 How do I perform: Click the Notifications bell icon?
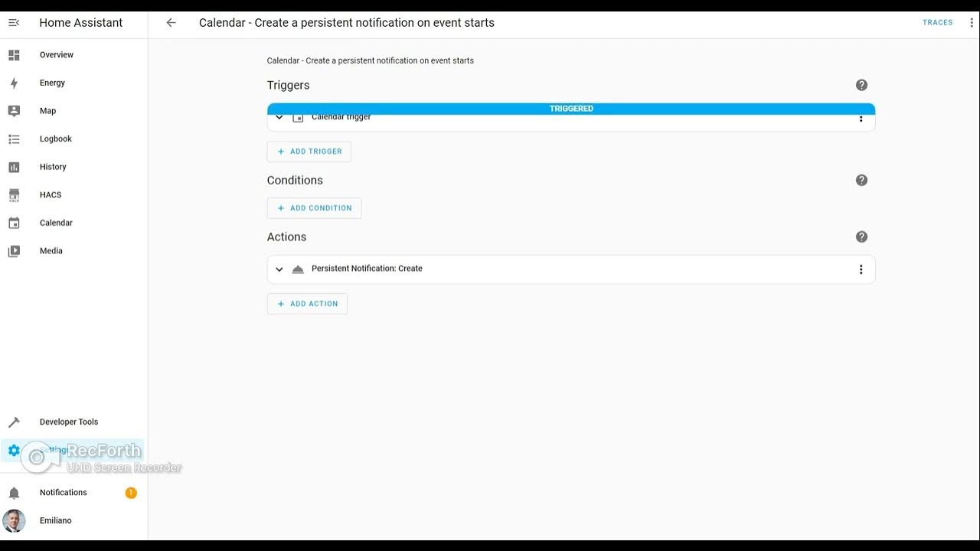click(14, 493)
